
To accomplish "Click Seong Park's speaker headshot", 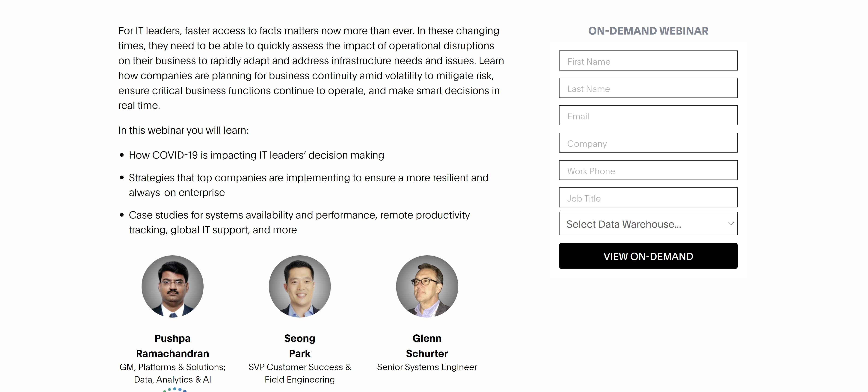I will point(299,286).
